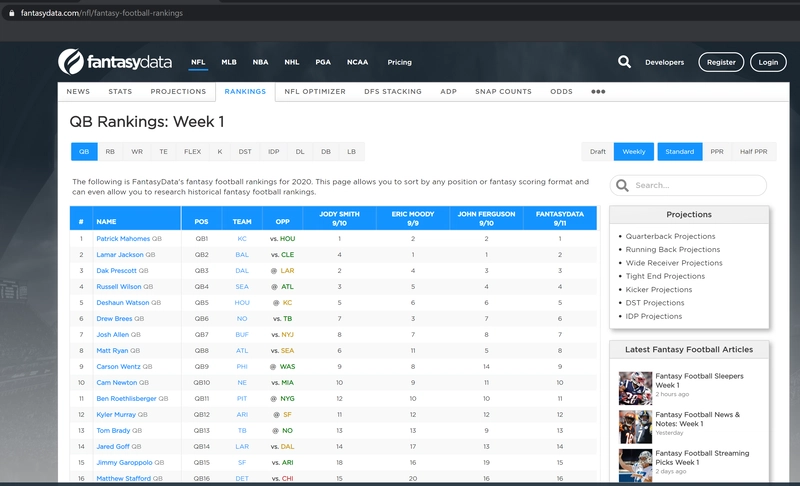Choose Standard scoring format
Screen dimensions: 800x486
tap(680, 151)
